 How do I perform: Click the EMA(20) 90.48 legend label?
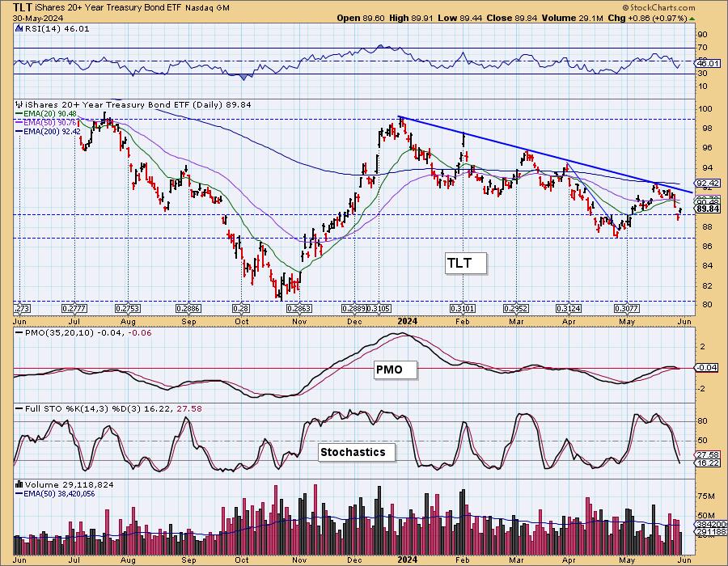49,114
